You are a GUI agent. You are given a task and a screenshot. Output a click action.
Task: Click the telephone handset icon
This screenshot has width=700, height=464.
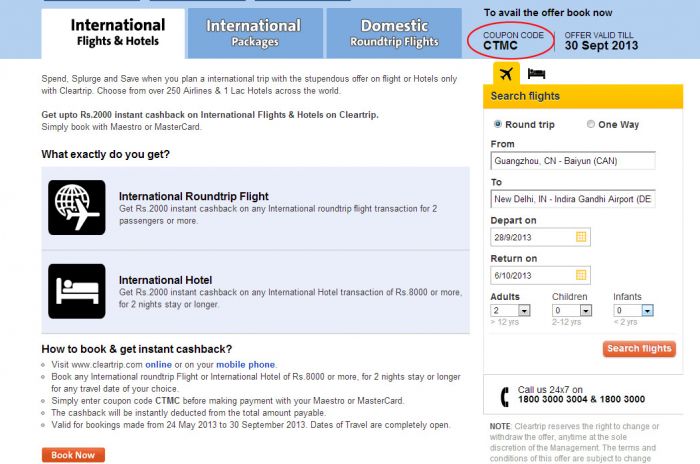[504, 397]
